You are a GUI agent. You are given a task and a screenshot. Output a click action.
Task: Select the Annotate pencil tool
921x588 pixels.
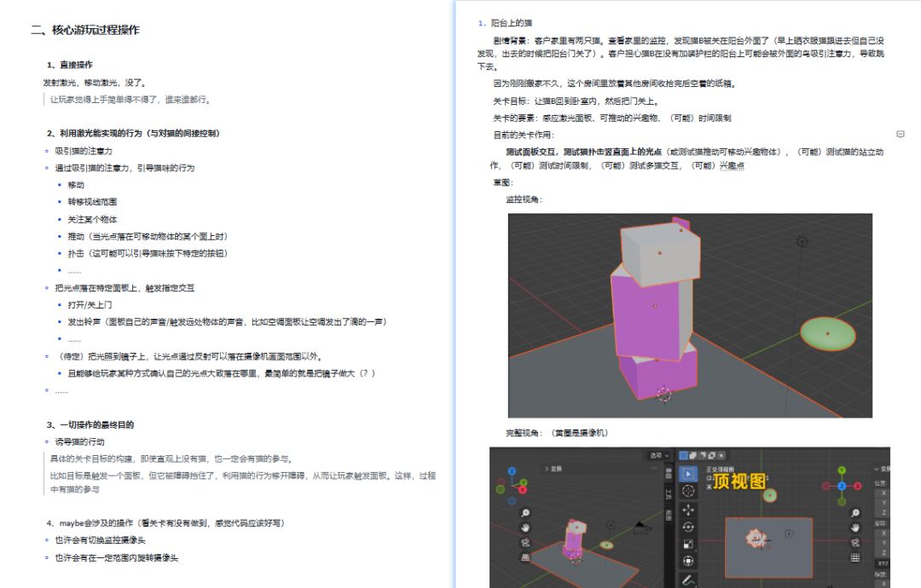pos(688,579)
